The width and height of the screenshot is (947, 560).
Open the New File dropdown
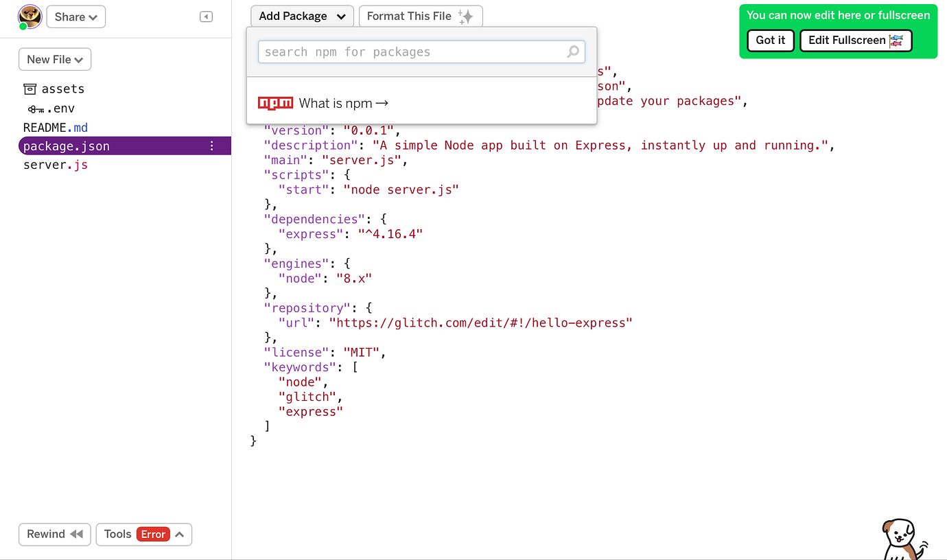55,59
